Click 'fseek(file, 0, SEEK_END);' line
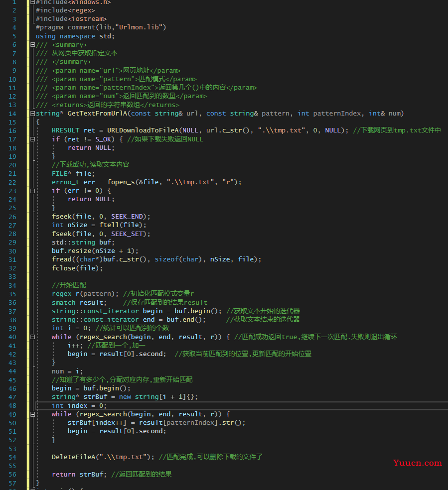Image resolution: width=448 pixels, height=490 pixels. pyautogui.click(x=101, y=217)
